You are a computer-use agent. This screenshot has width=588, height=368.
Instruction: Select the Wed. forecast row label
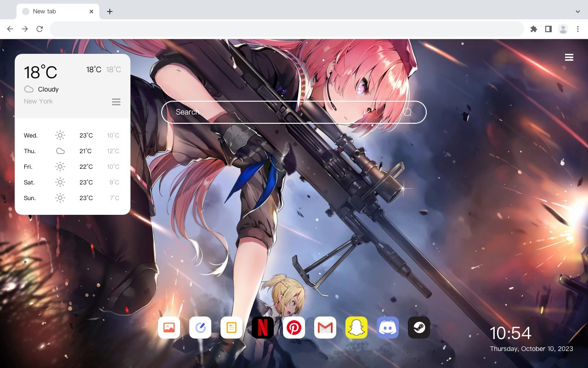(31, 135)
